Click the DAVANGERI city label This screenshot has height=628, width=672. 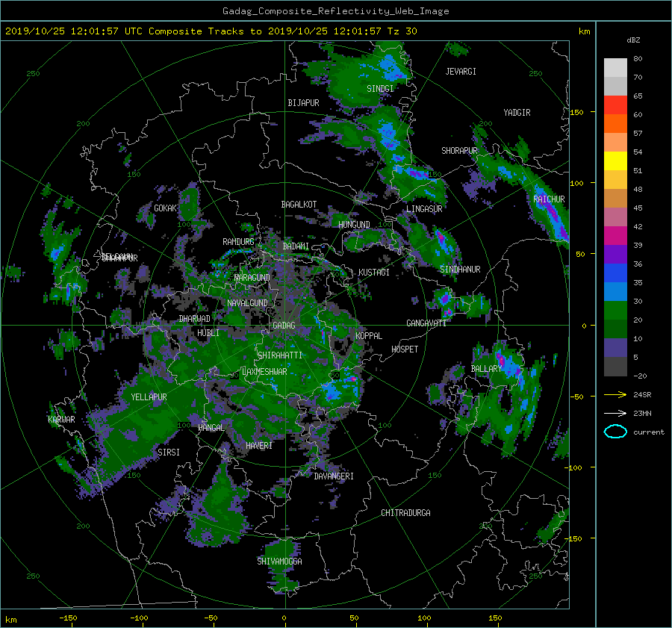(334, 476)
